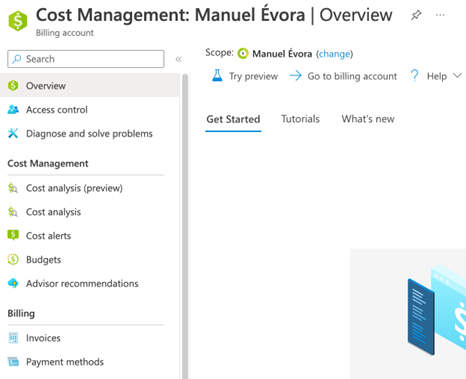This screenshot has height=379, width=466.
Task: Open Advisor recommendations
Action: [x=90, y=284]
